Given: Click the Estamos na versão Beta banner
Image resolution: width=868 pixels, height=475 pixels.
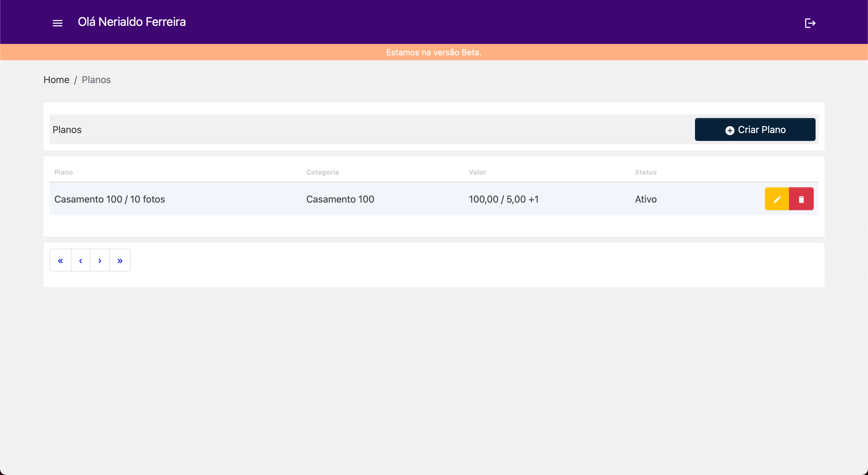Looking at the screenshot, I should 434,52.
